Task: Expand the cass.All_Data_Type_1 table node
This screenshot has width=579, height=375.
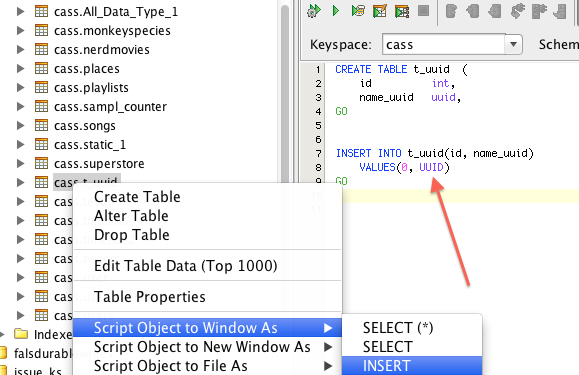Action: 21,11
